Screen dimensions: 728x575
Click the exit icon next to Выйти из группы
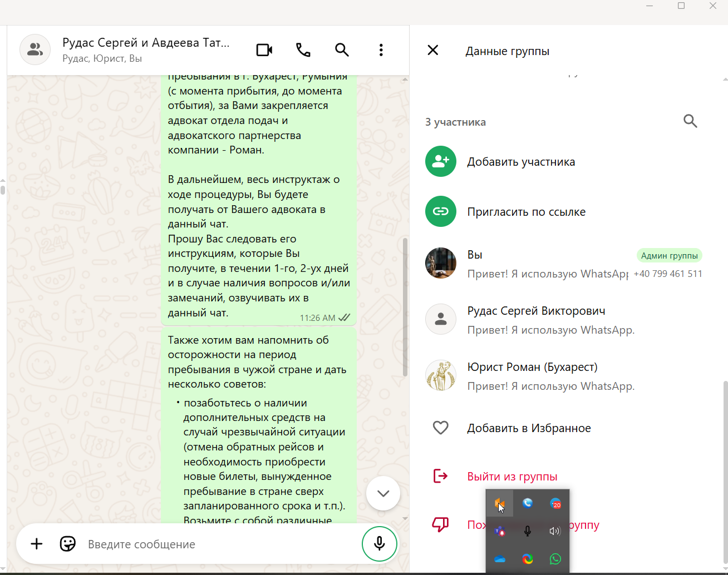441,476
